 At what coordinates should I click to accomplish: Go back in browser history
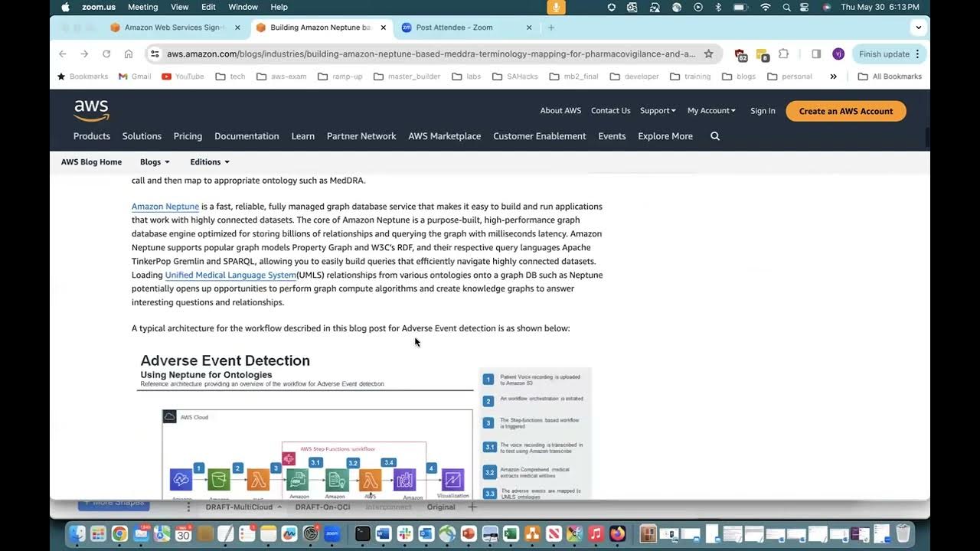(x=63, y=54)
